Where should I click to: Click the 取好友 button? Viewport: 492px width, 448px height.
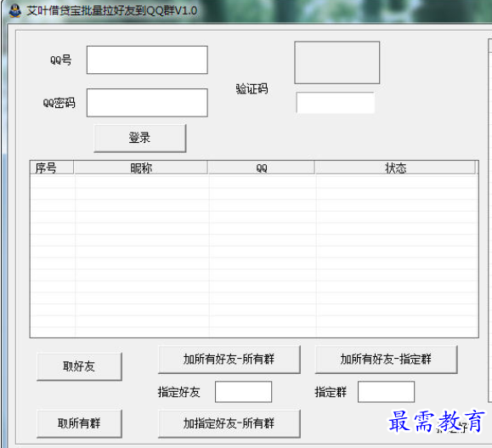(x=79, y=366)
